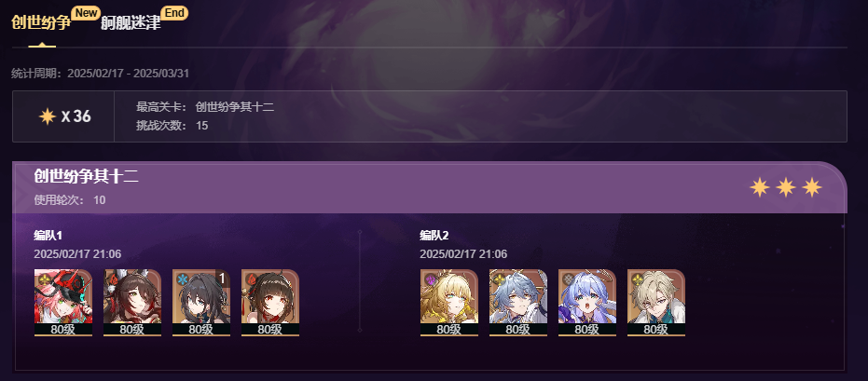Select the 创世纷争 tab
This screenshot has height=381, width=868.
(x=41, y=24)
